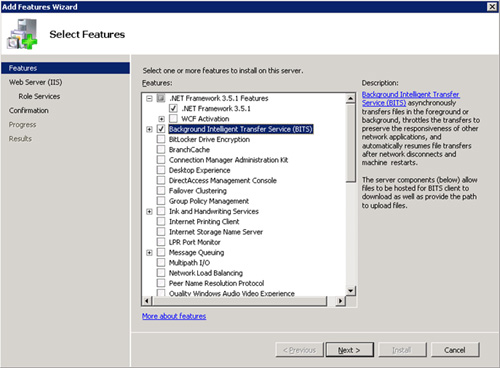
Task: Select the Results step
Action: tap(20, 139)
